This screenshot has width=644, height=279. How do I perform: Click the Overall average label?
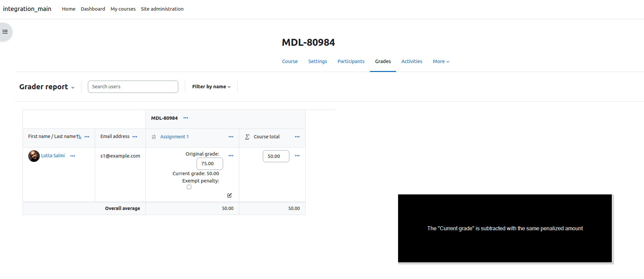[x=122, y=208]
